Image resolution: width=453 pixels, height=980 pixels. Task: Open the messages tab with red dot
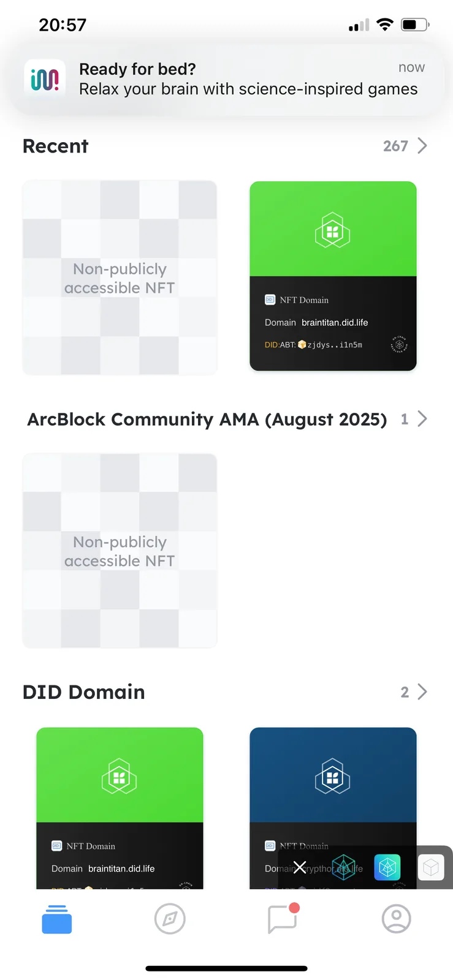point(283,918)
